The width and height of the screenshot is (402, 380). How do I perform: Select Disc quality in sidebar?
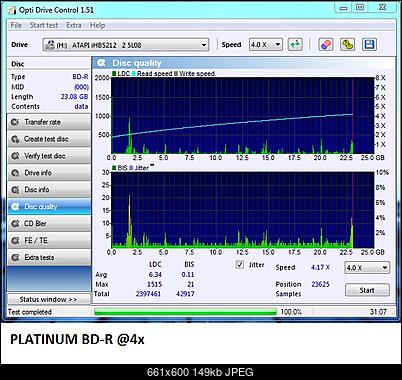[x=49, y=207]
